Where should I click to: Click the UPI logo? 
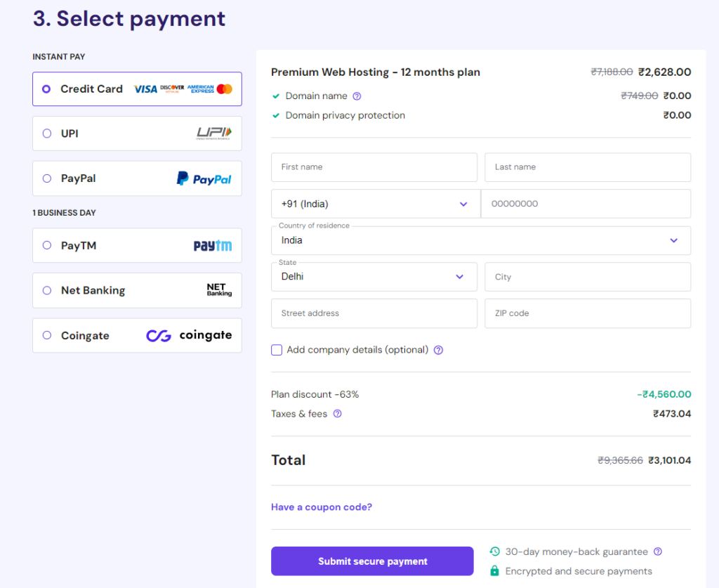pyautogui.click(x=213, y=133)
